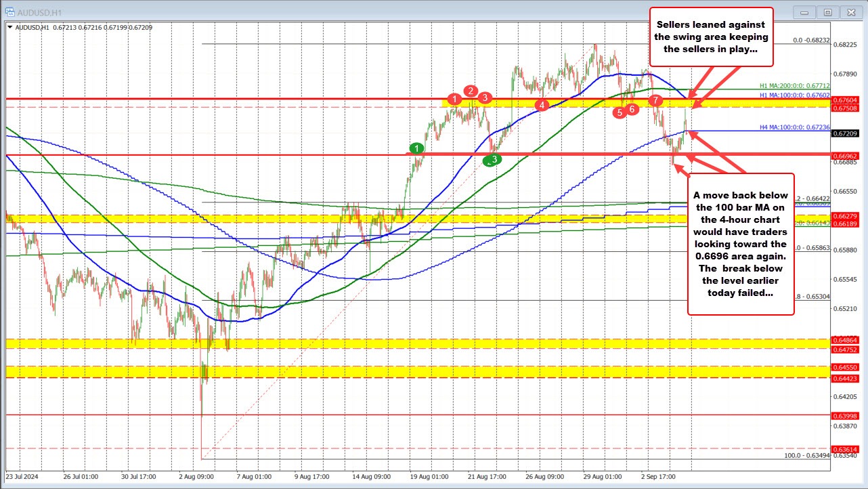The height and width of the screenshot is (489, 868).
Task: Select red marker 1 above the yellow swing area
Action: pyautogui.click(x=456, y=100)
